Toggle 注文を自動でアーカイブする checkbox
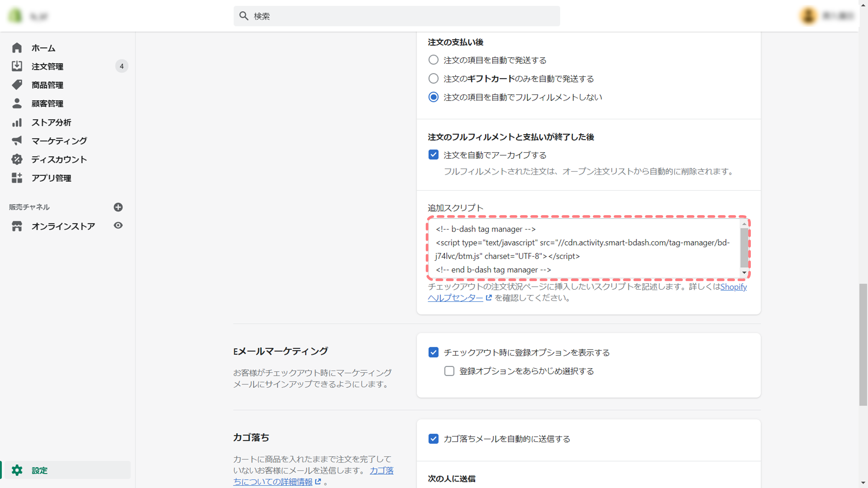 [x=433, y=155]
